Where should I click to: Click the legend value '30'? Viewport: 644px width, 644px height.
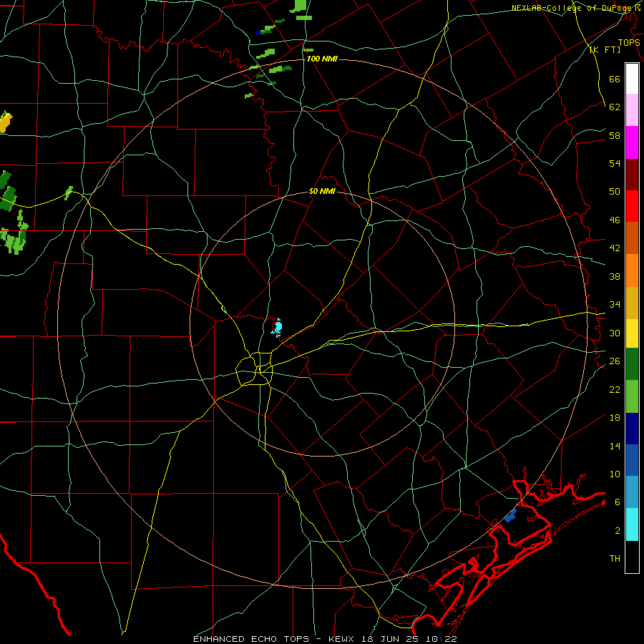coord(615,333)
